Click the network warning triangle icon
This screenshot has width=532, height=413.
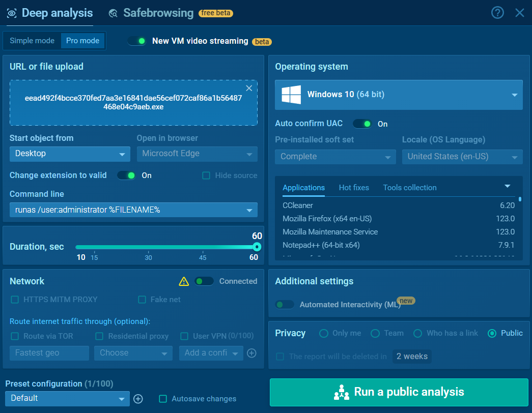coord(184,281)
